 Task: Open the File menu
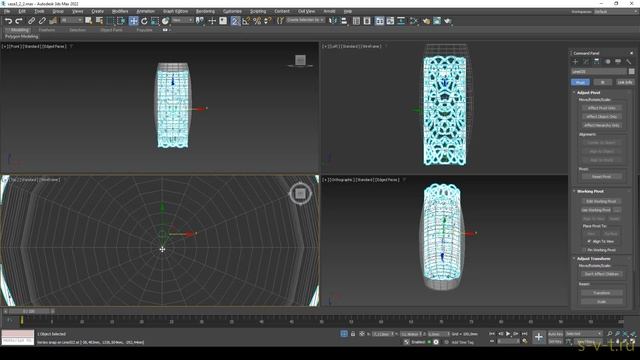pos(7,11)
